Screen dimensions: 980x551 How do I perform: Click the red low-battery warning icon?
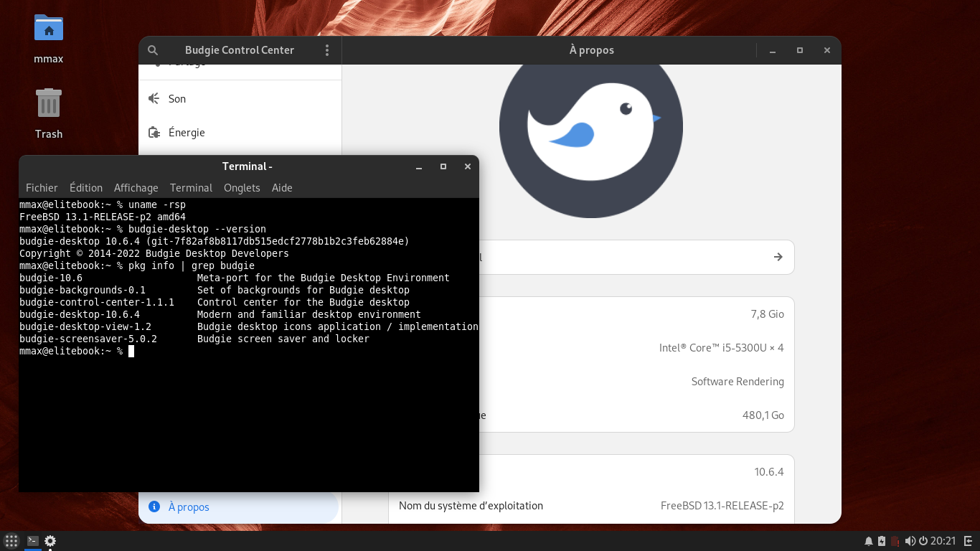coord(895,541)
